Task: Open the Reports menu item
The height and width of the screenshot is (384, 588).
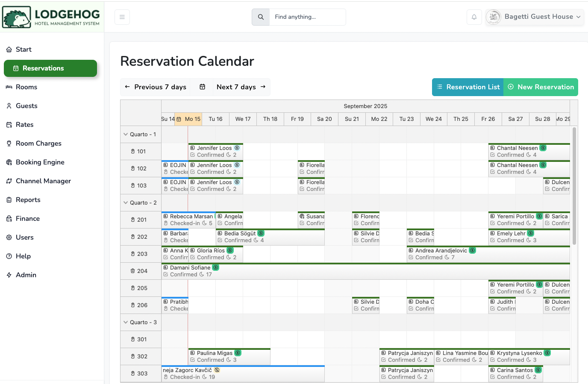Action: pyautogui.click(x=28, y=200)
